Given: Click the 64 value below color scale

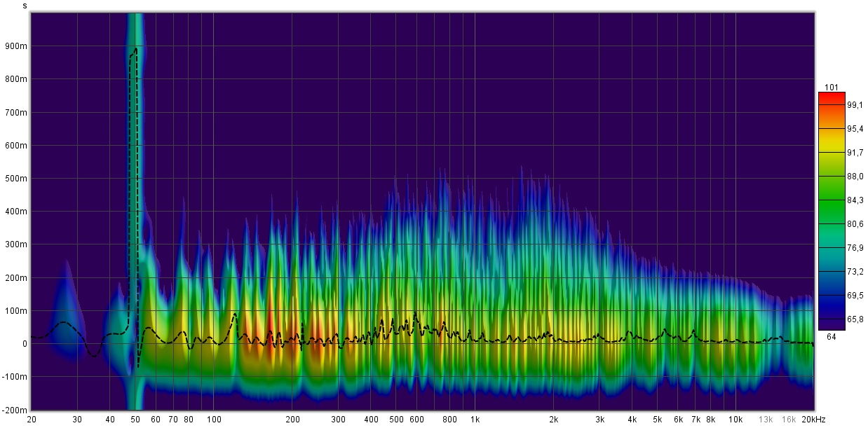Looking at the screenshot, I should click(832, 336).
